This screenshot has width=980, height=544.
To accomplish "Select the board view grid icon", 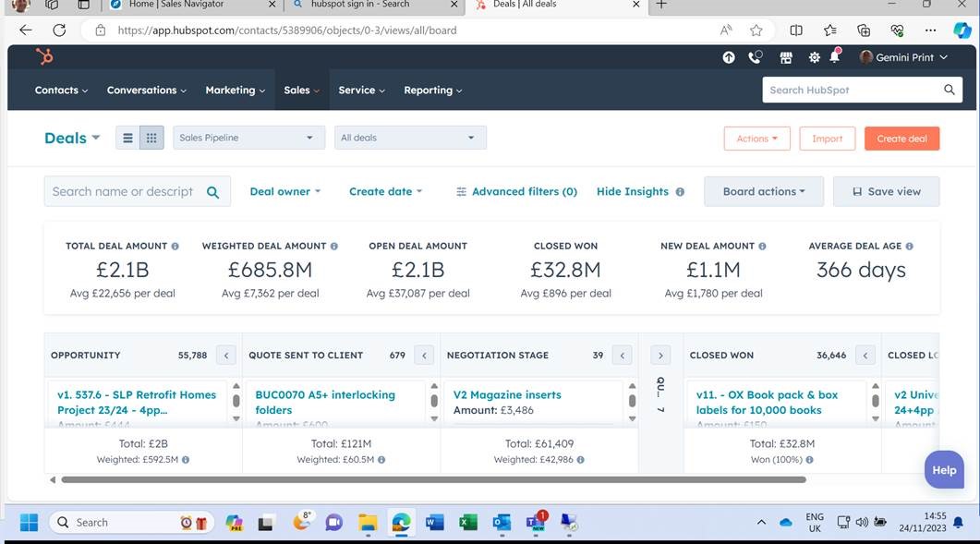I will (x=151, y=138).
